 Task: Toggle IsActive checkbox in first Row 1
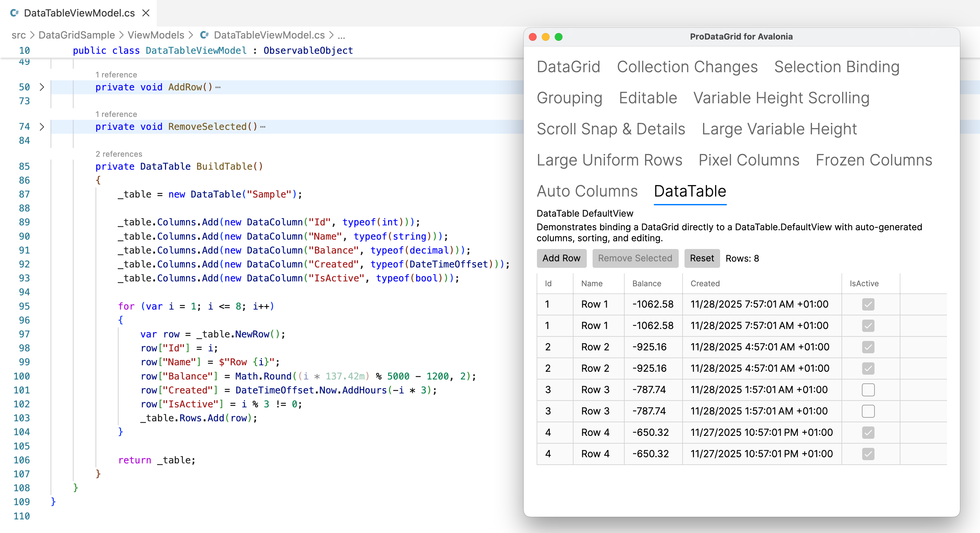[868, 304]
